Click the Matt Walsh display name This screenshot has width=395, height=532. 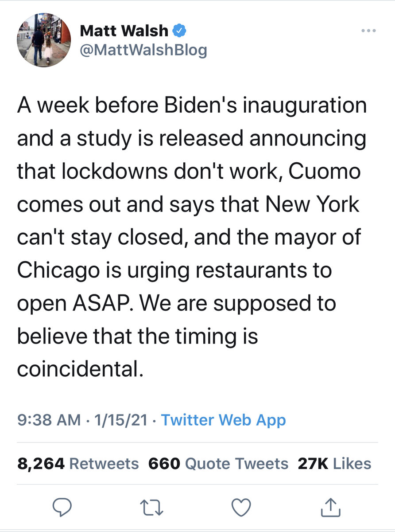pos(124,31)
